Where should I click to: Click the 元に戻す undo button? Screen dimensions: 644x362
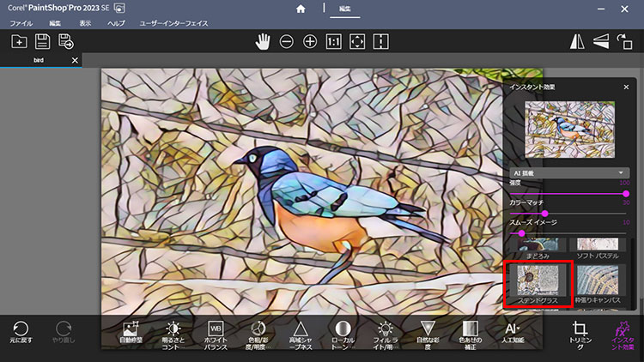tap(21, 334)
